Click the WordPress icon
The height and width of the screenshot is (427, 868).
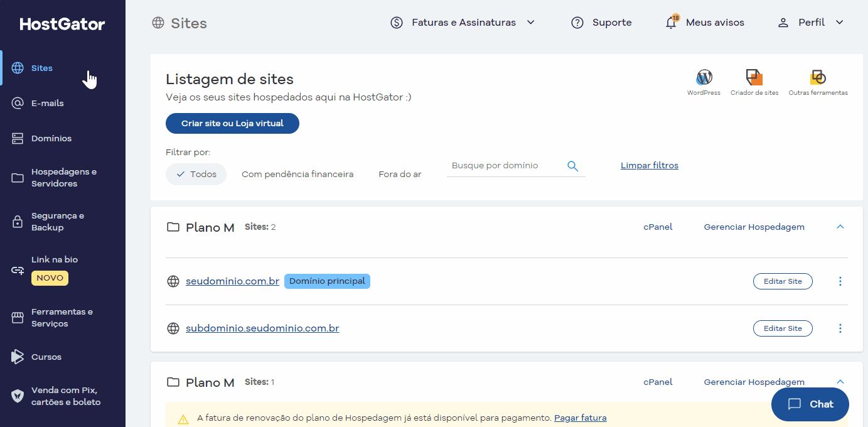[x=704, y=77]
